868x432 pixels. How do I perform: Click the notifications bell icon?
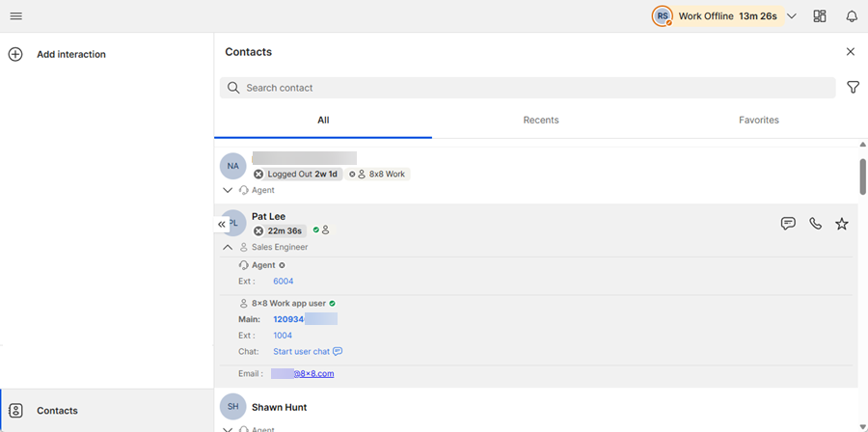click(x=851, y=16)
